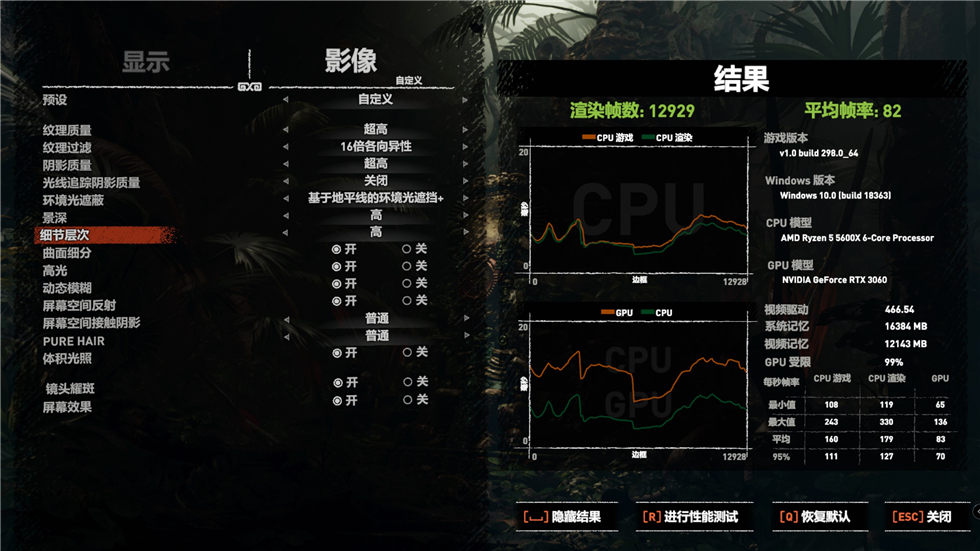The width and height of the screenshot is (980, 551).
Task: Disable 高光 with 关 radio
Action: click(406, 267)
